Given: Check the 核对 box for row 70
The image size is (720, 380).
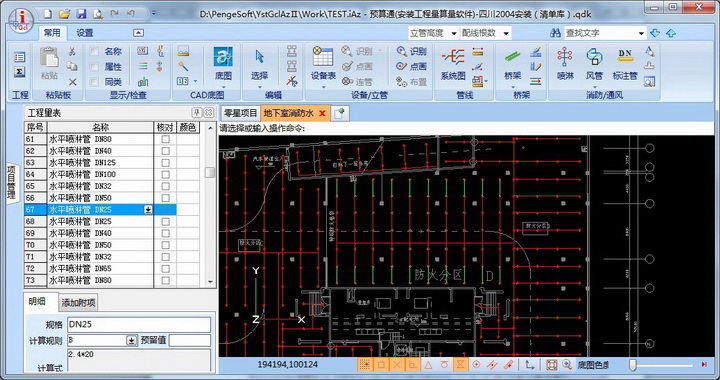Looking at the screenshot, I should click(x=165, y=245).
